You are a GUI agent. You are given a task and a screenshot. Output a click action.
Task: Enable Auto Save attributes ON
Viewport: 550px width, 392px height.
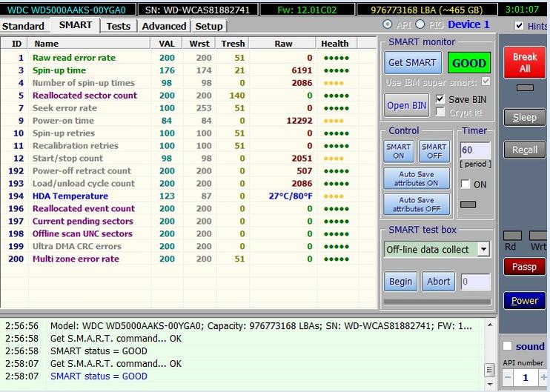[417, 179]
